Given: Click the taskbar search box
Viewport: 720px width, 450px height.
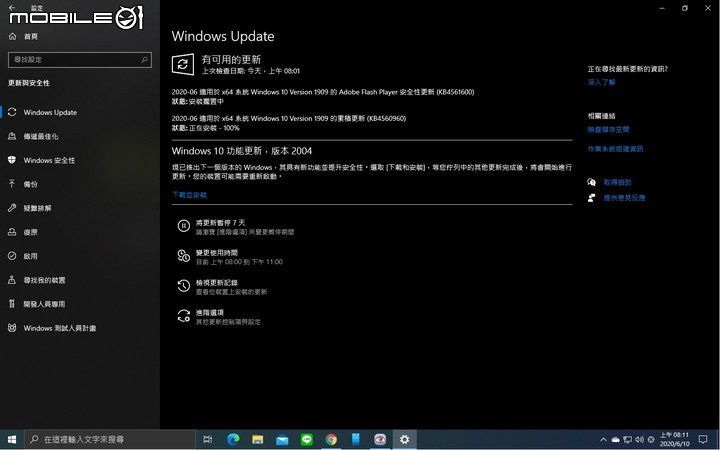Looking at the screenshot, I should coord(110,439).
